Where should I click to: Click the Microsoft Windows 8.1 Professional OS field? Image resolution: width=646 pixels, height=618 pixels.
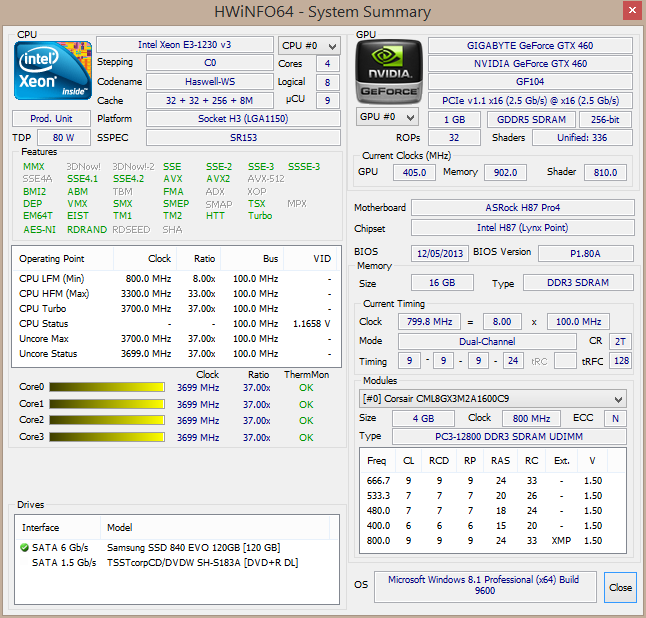485,587
